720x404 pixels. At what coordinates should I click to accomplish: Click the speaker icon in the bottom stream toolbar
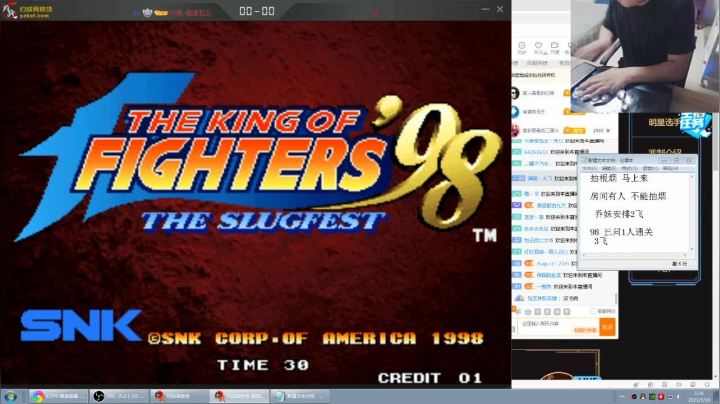679,384
